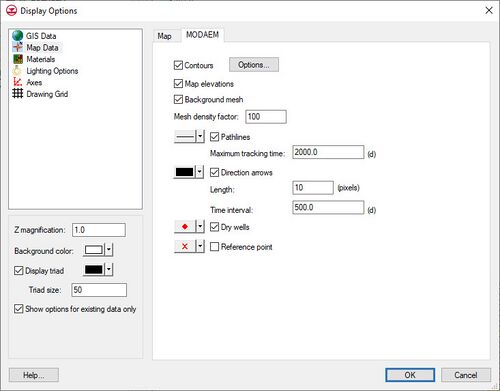Click the Help button
500x391 pixels.
34,375
